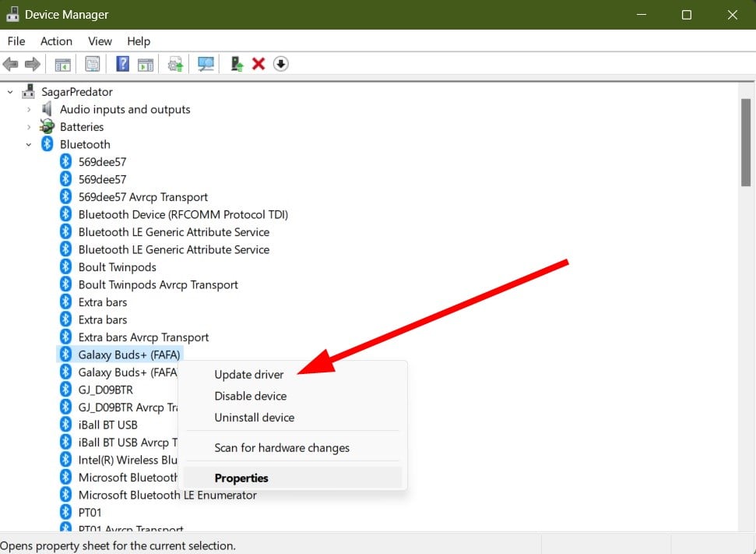Click the computer icon beside SagarPredator
This screenshot has width=756, height=554.
point(29,91)
